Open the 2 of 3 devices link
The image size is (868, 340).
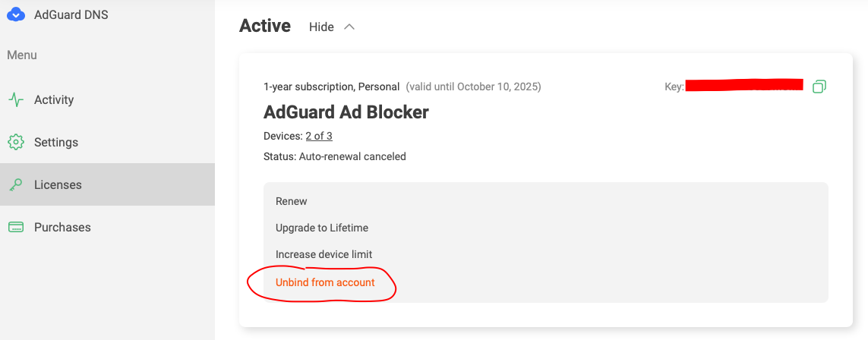pos(319,136)
